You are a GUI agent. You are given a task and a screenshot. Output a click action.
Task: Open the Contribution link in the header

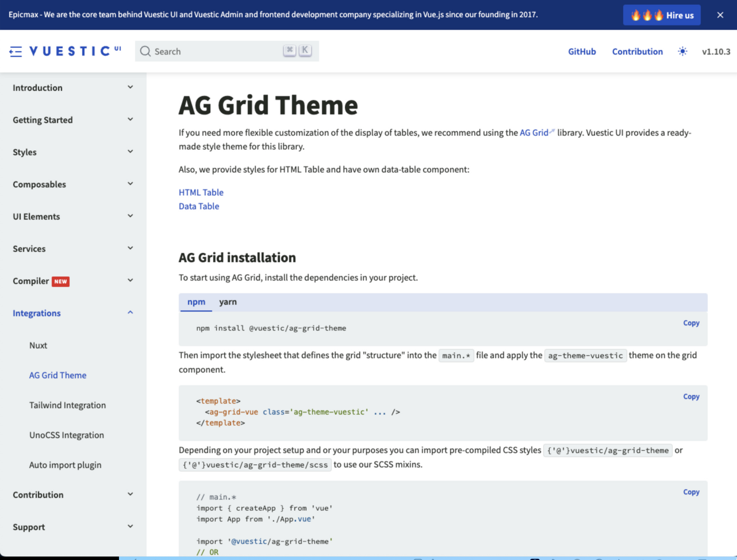coord(637,51)
